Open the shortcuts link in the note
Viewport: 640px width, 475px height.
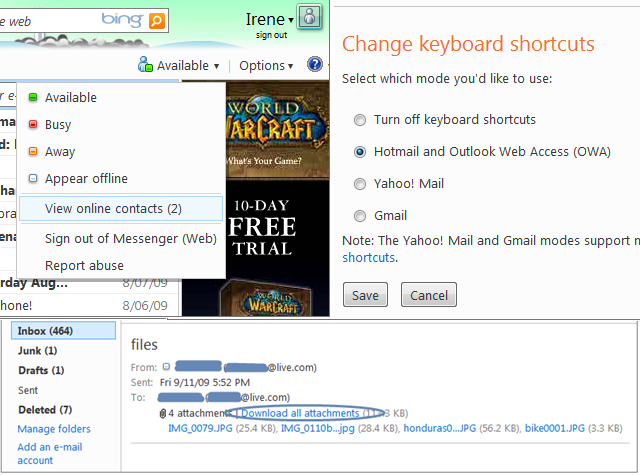tap(369, 258)
